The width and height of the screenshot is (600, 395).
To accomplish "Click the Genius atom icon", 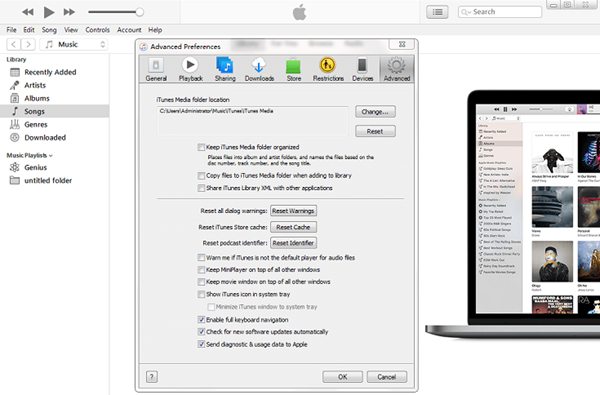I will tap(15, 167).
